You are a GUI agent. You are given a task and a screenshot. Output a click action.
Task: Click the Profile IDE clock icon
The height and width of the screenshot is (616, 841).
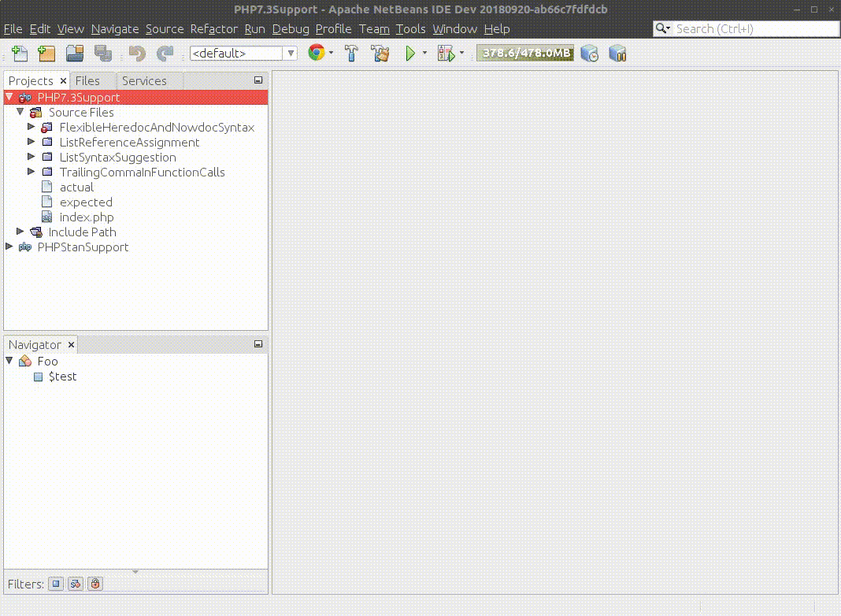coord(590,53)
